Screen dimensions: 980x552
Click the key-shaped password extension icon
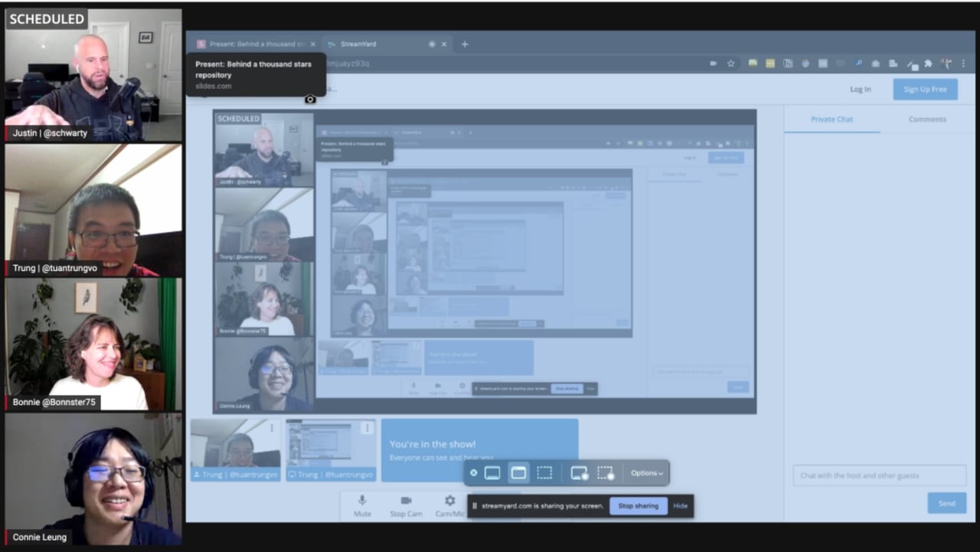pos(858,64)
